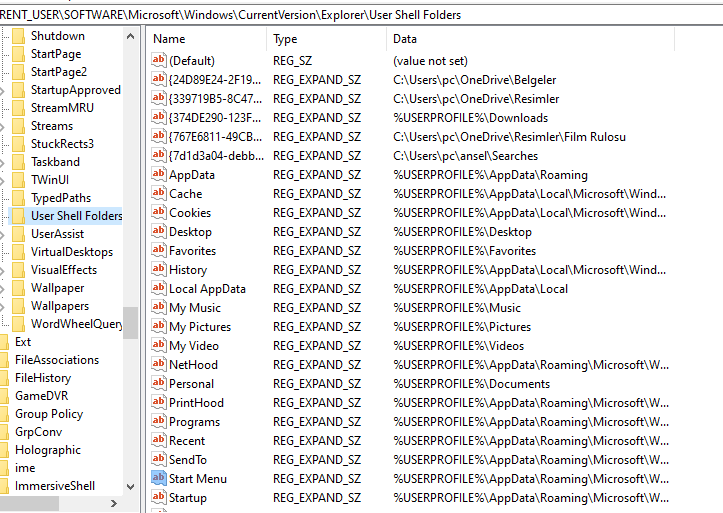Viewport: 723px width, 513px height.
Task: Select the StuckRects3 key
Action: click(x=62, y=144)
